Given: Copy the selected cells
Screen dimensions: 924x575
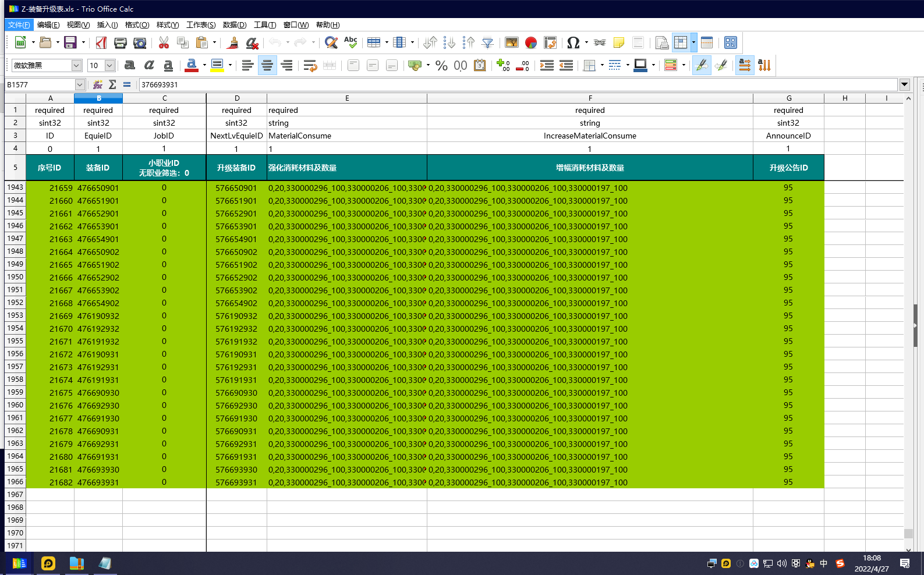Looking at the screenshot, I should 183,42.
